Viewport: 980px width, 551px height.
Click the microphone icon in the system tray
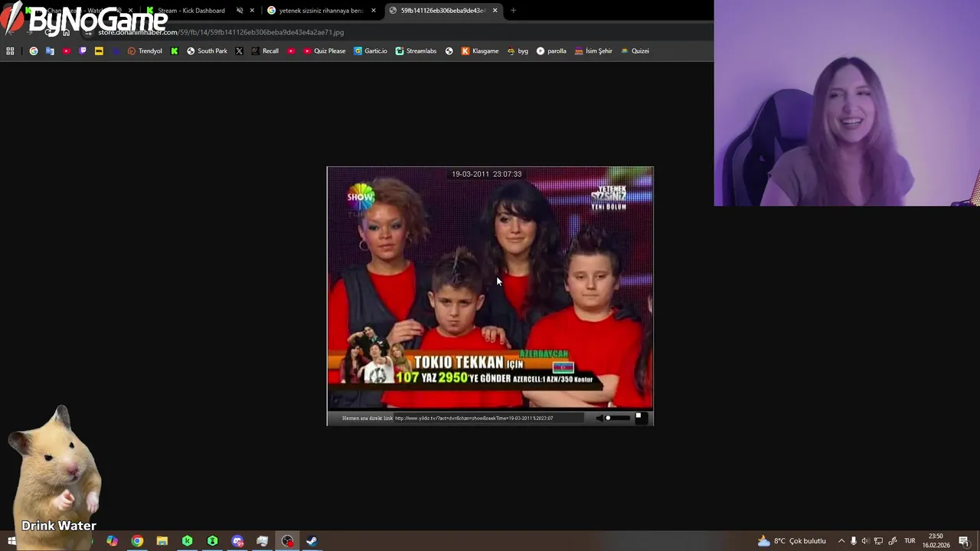(854, 541)
